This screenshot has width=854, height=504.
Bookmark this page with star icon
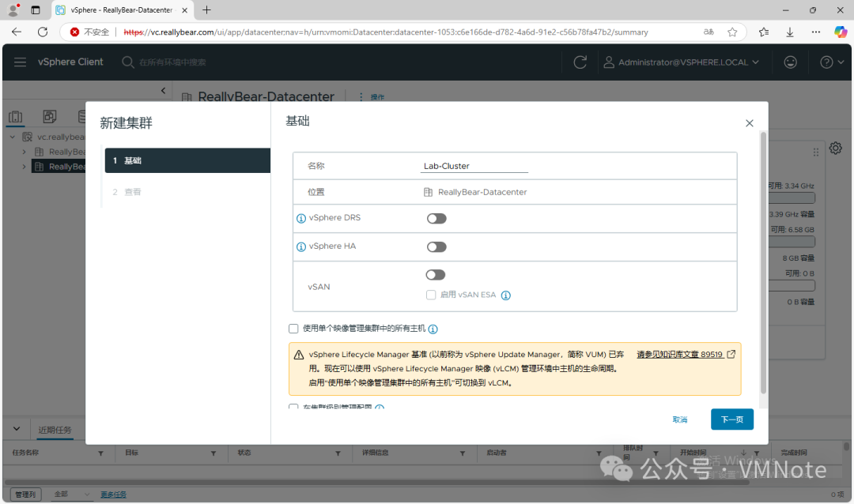[x=732, y=32]
